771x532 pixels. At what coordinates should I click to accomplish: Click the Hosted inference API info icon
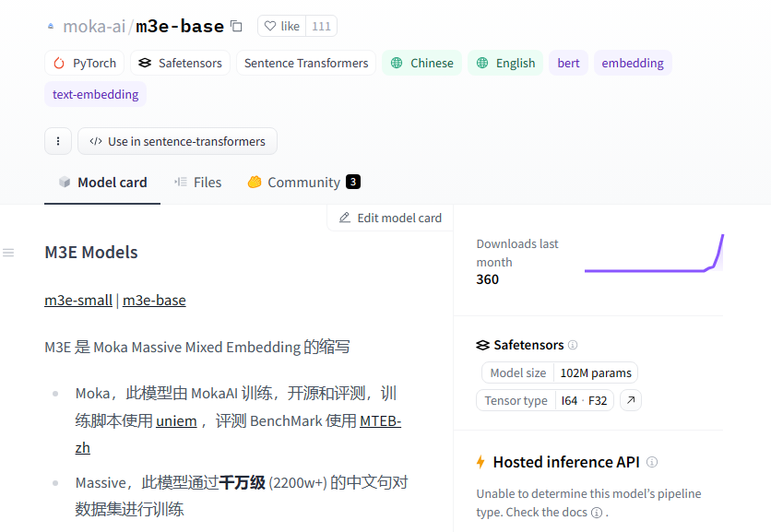(x=652, y=462)
